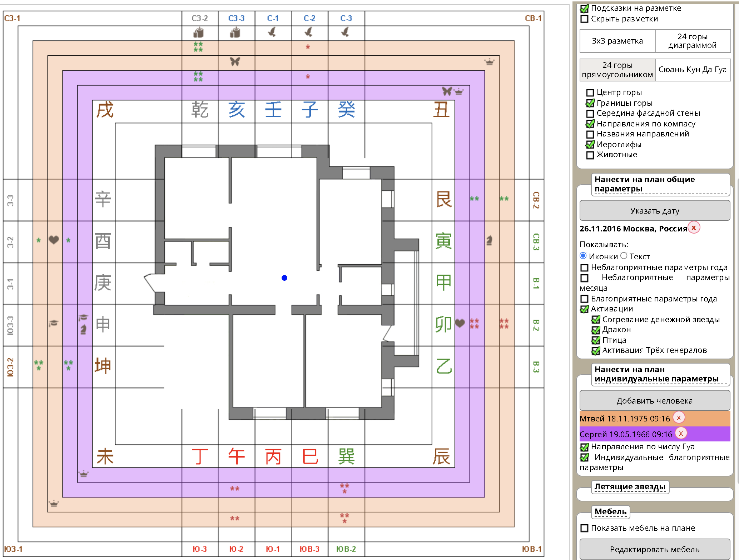Click the graduation cap icon in the orange band
739x560 pixels.
point(53,323)
